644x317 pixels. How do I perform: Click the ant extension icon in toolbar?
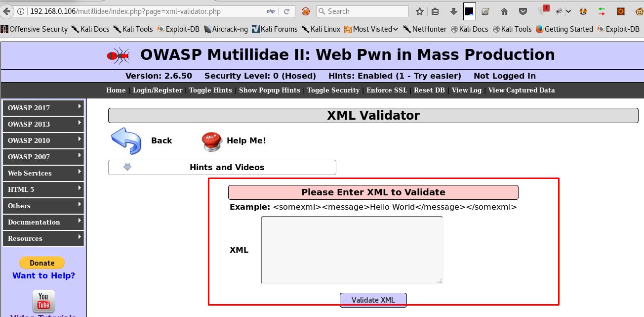point(560,11)
